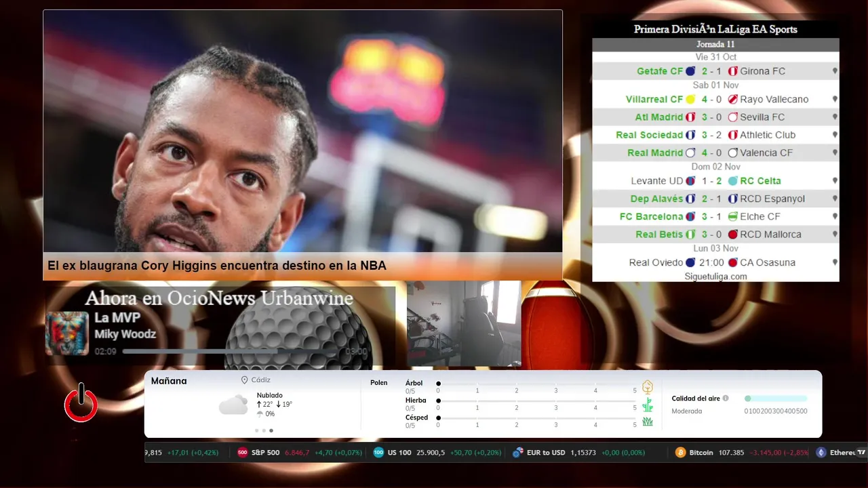Click the Dom 02 Nov date row
The image size is (868, 488).
[x=715, y=167]
